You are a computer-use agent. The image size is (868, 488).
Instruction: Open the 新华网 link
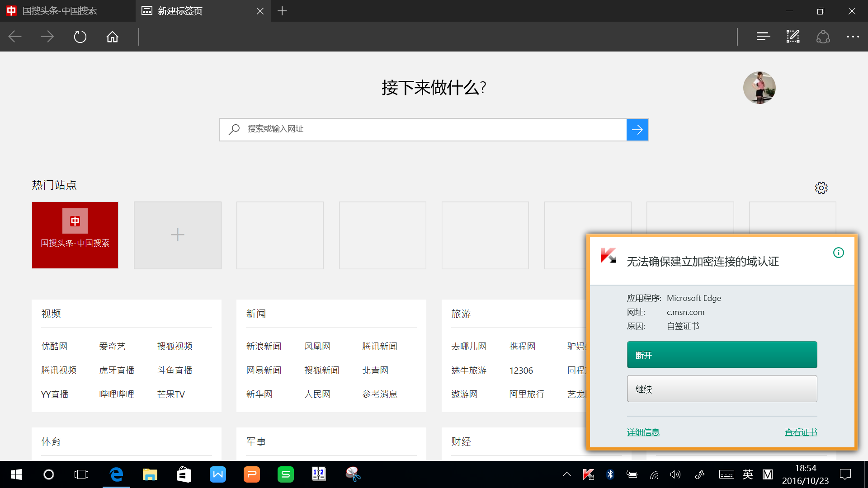[x=259, y=394]
